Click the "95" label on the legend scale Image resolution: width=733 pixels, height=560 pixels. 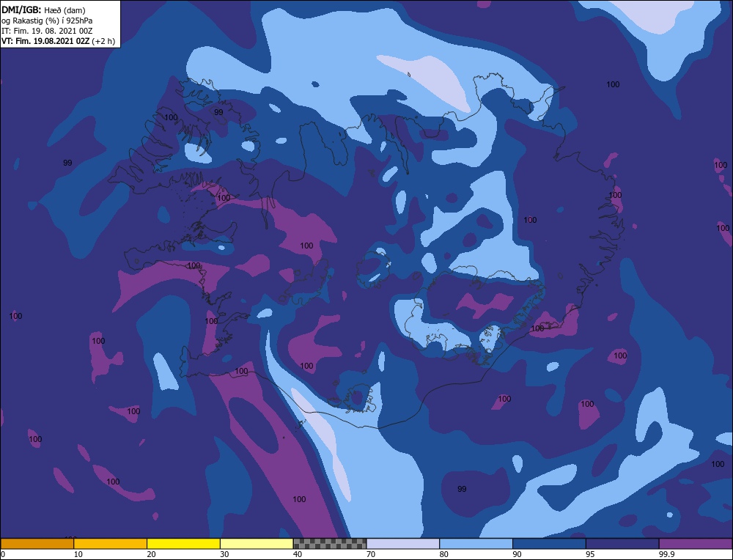point(590,554)
